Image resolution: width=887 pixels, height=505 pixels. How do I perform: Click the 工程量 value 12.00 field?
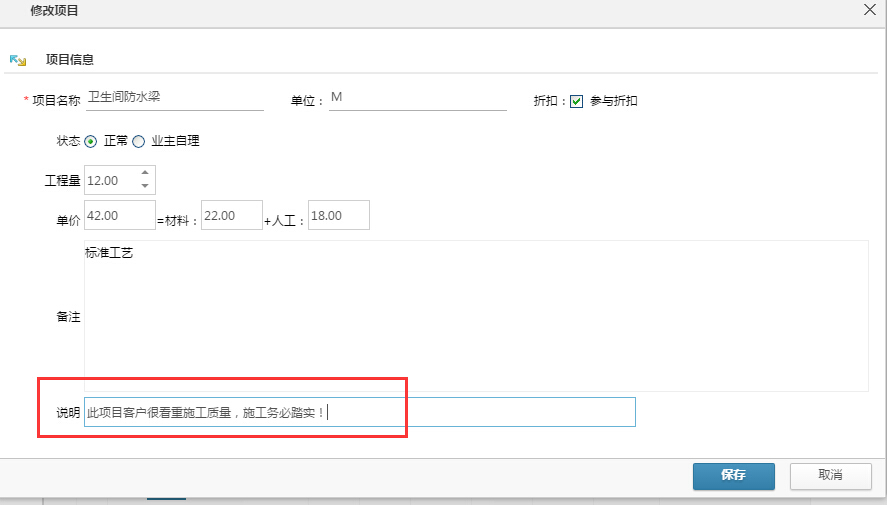click(x=110, y=181)
